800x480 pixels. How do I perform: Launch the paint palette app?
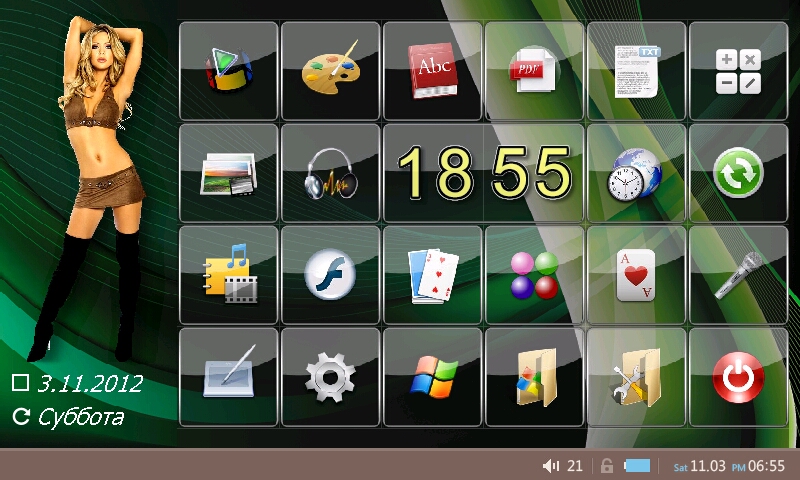(x=331, y=71)
